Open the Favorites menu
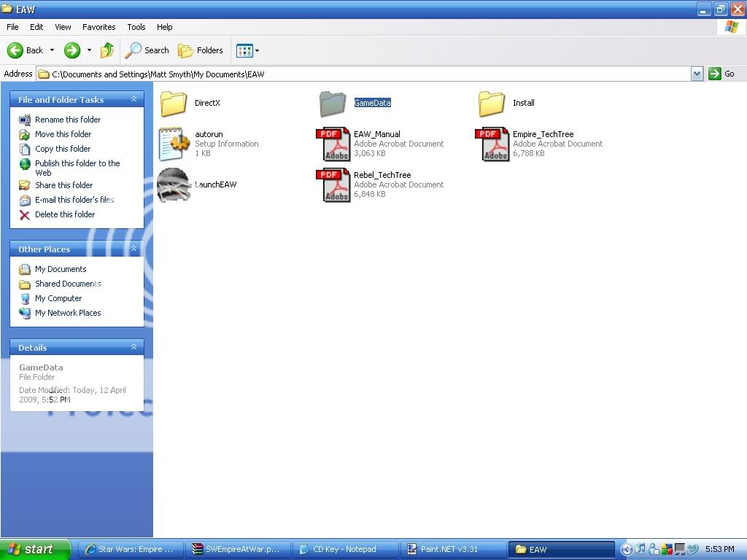Image resolution: width=747 pixels, height=560 pixels. click(x=99, y=27)
